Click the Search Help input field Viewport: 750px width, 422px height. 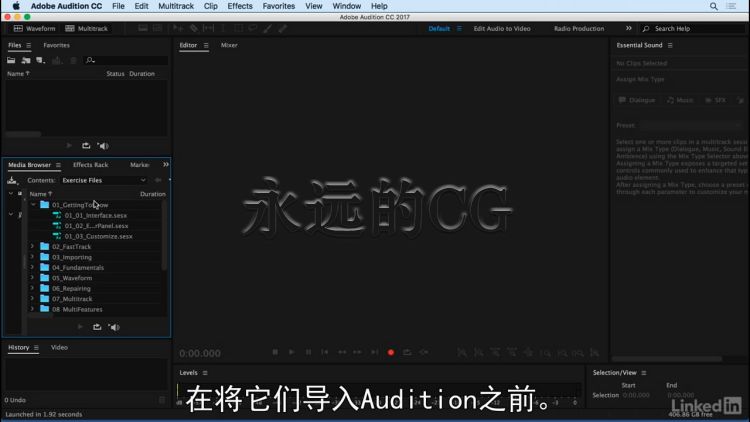693,29
